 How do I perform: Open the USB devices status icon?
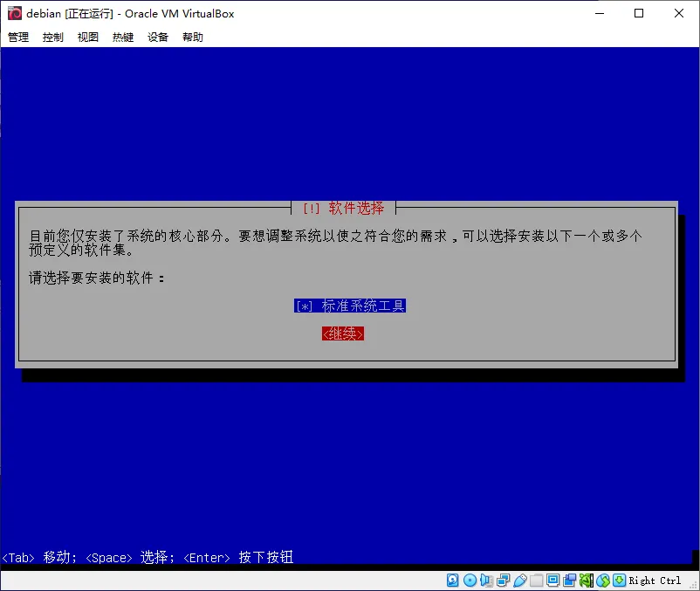point(520,581)
